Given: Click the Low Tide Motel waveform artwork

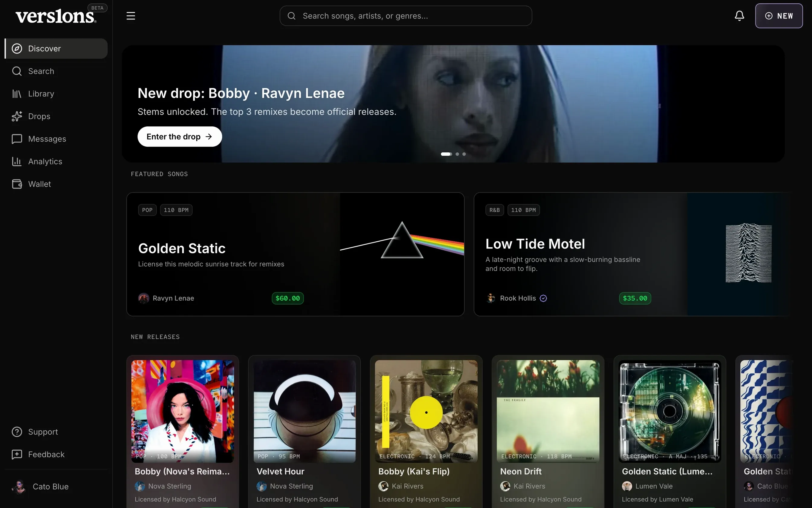Looking at the screenshot, I should pyautogui.click(x=749, y=253).
